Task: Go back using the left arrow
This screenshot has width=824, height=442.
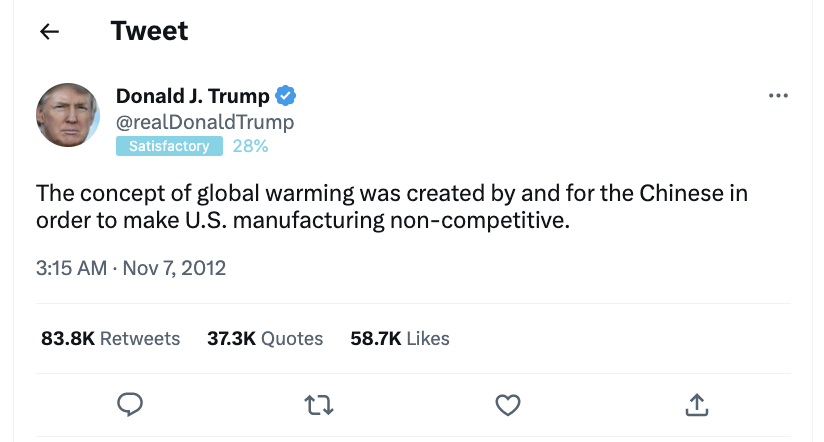Action: 48,32
